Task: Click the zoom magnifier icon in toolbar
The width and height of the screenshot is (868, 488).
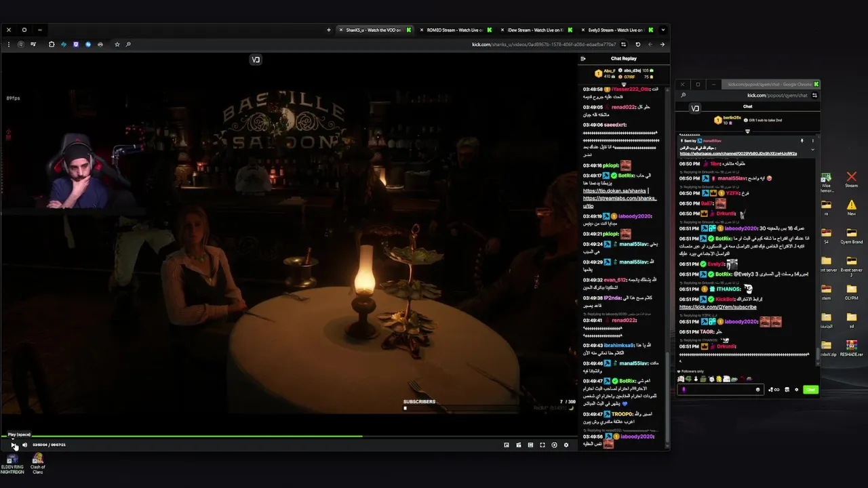Action: 128,45
